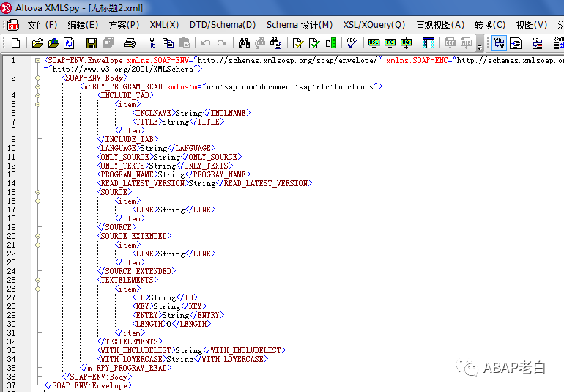Click the Save All icon
Viewport: 564px width, 392px height.
click(x=108, y=43)
